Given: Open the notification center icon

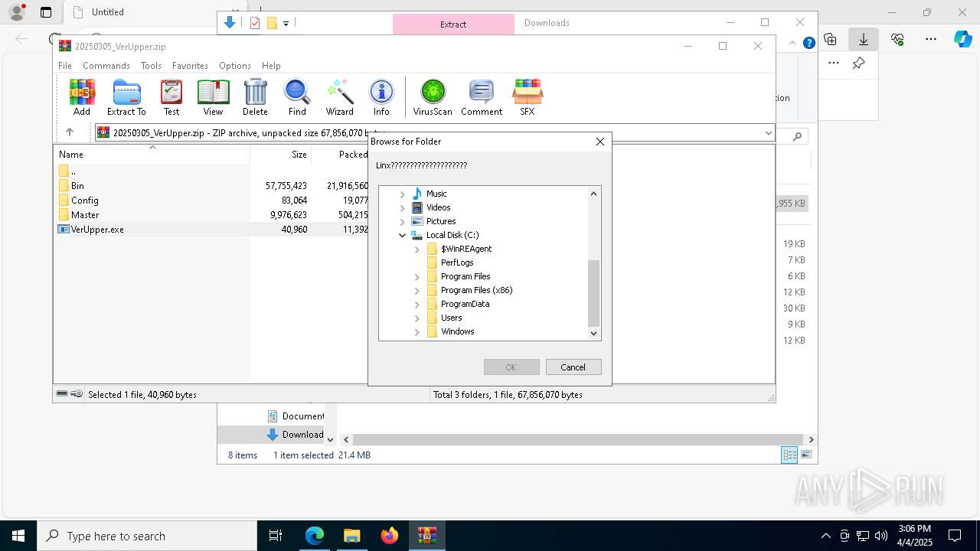Looking at the screenshot, I should pos(955,536).
